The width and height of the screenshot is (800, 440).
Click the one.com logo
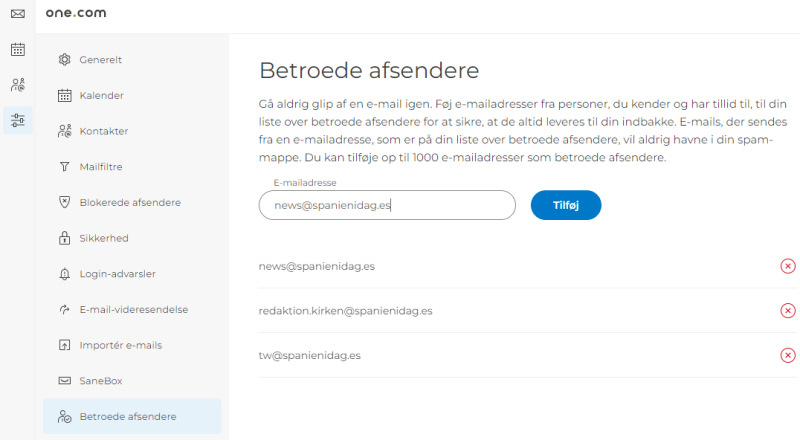[76, 14]
